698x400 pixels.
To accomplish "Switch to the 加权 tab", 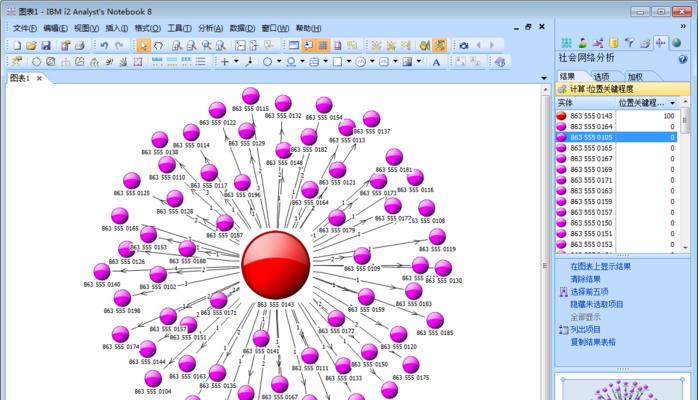I will [x=635, y=77].
